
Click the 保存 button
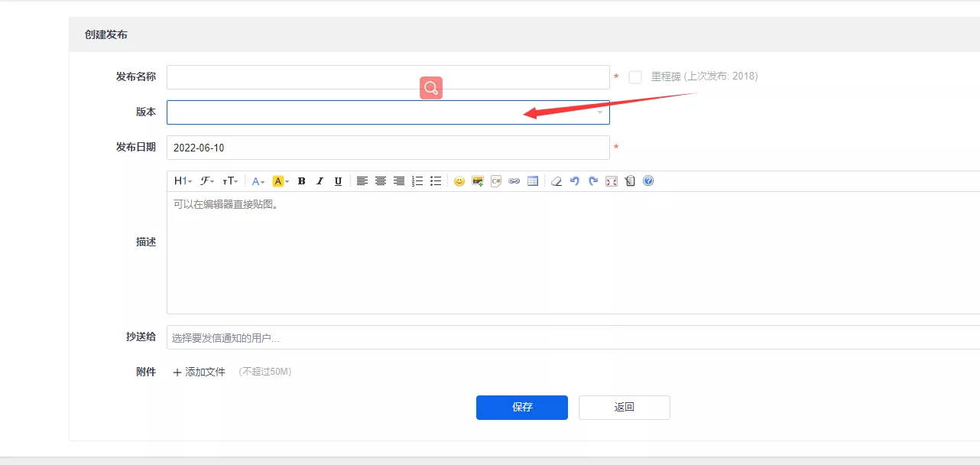(x=522, y=408)
